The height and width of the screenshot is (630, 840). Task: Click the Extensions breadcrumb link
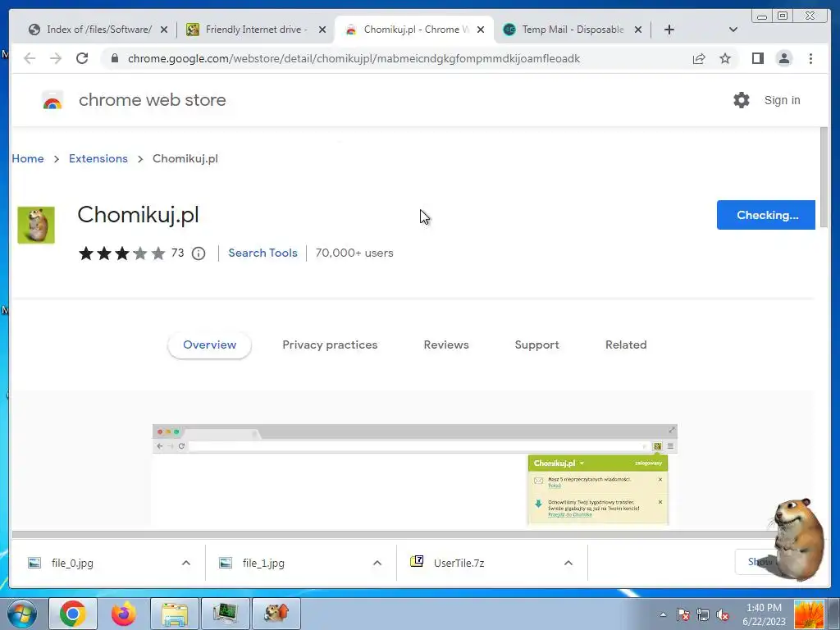click(x=98, y=158)
